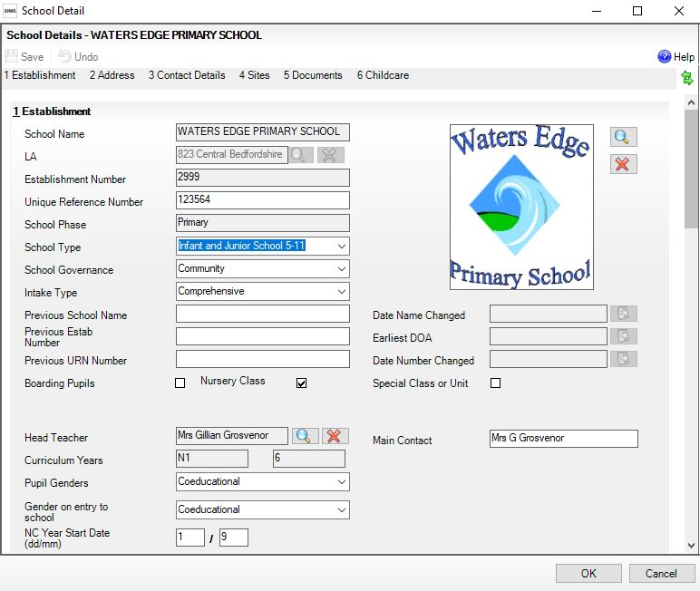
Task: Click the scrollbar down arrow
Action: 691,545
